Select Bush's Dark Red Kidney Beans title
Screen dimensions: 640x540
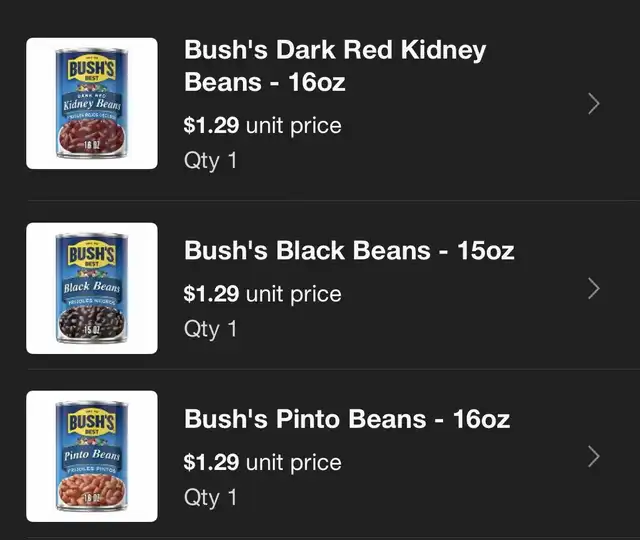point(334,65)
